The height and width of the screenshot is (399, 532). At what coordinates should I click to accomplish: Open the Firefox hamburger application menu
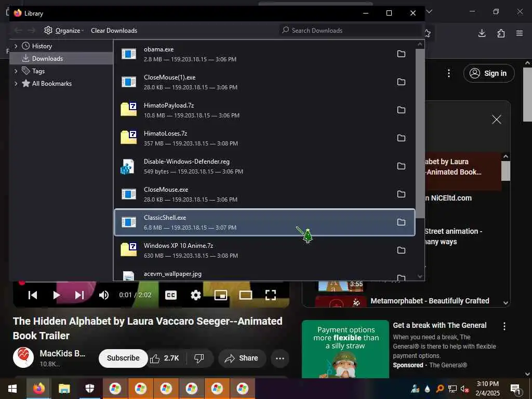[x=520, y=33]
